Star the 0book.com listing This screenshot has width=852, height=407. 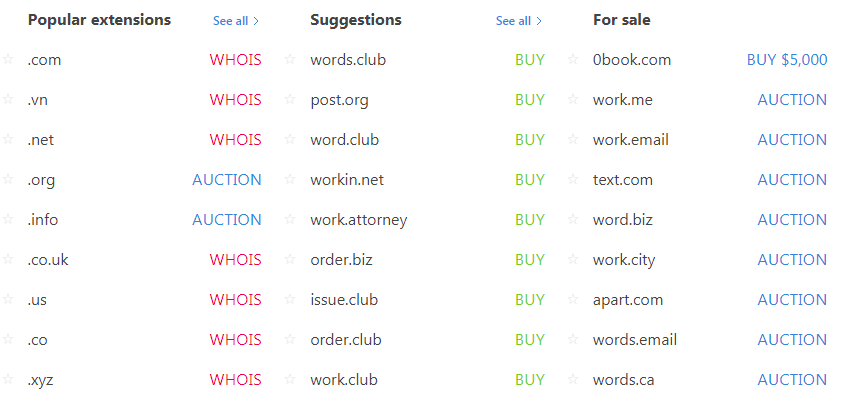pyautogui.click(x=573, y=60)
